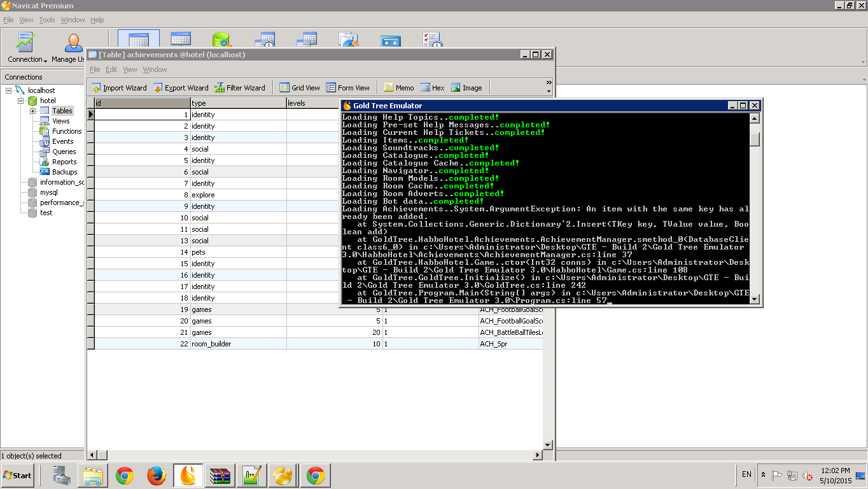Screen dimensions: 868x489
Task: Open Navicat main Window menu
Action: click(73, 20)
